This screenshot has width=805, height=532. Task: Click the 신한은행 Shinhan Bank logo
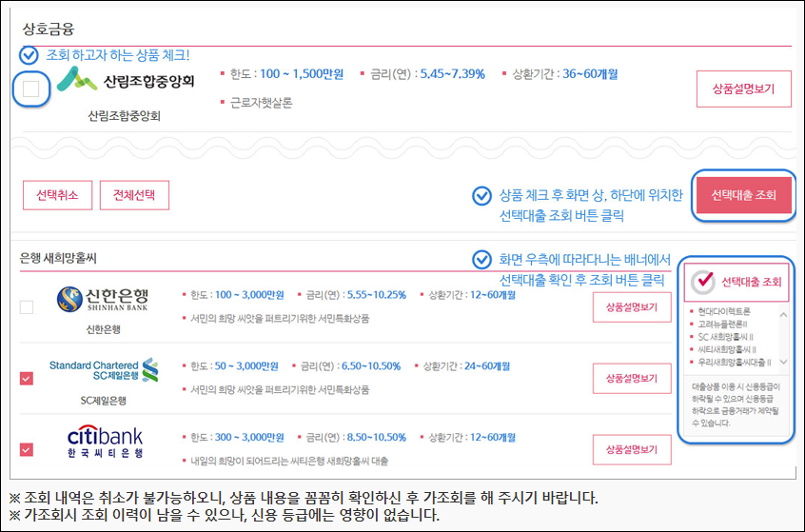tap(103, 300)
